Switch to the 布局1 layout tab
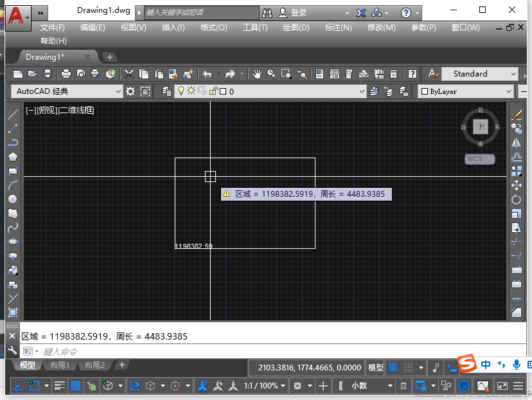This screenshot has width=532, height=400. click(x=60, y=365)
